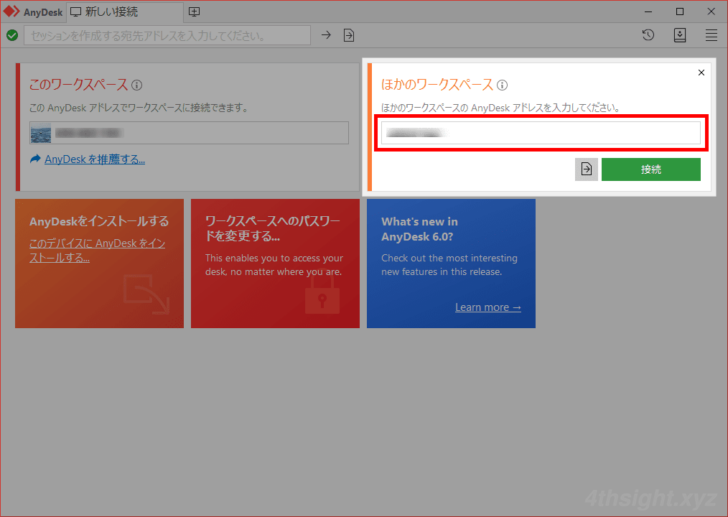Image resolution: width=728 pixels, height=517 pixels.
Task: Open a new tab with plus icon
Action: pyautogui.click(x=195, y=12)
